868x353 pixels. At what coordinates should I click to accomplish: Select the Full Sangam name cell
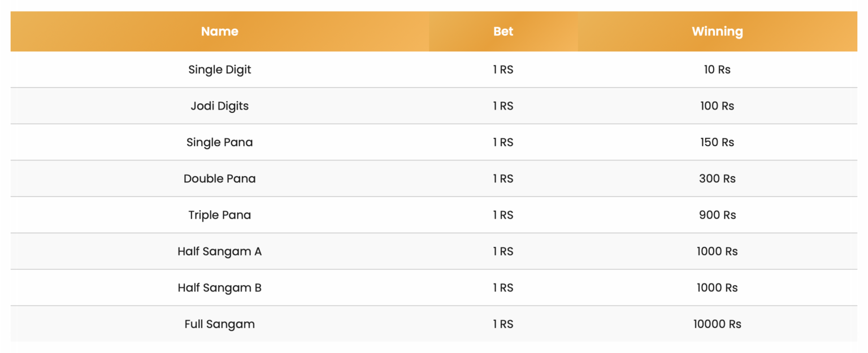point(219,324)
